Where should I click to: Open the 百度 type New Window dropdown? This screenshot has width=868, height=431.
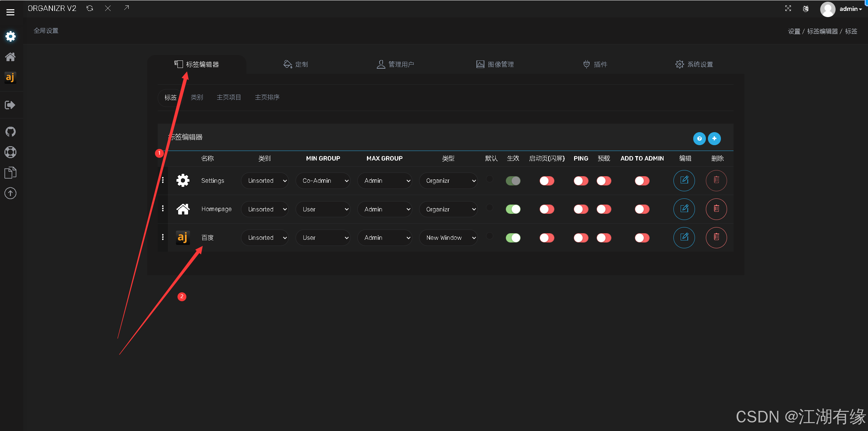(x=448, y=238)
